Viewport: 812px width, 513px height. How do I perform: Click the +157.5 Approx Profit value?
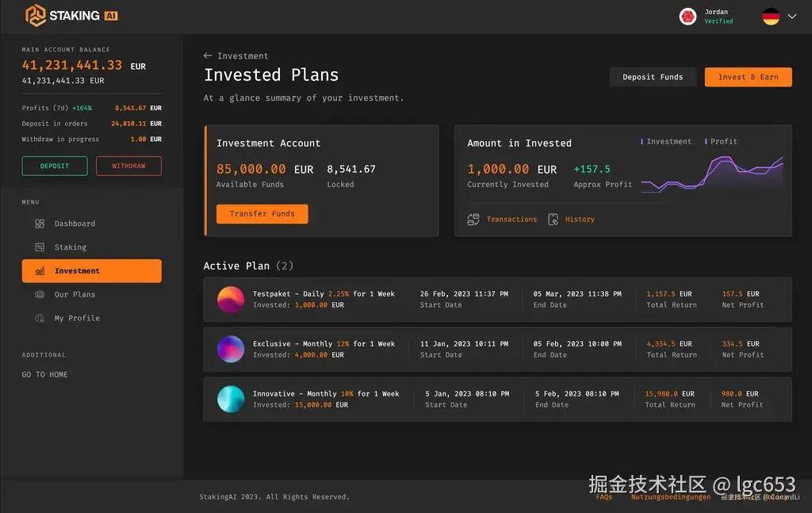point(592,169)
